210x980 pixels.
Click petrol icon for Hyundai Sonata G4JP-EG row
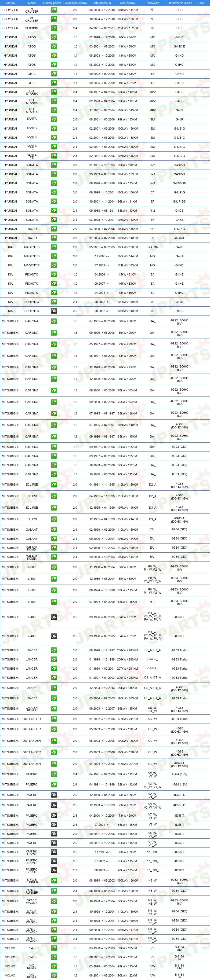[x=54, y=201]
